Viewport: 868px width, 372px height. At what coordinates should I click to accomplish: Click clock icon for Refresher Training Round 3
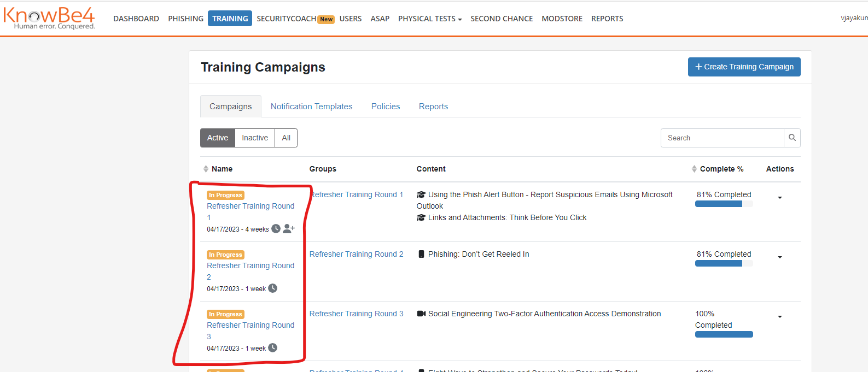click(272, 347)
